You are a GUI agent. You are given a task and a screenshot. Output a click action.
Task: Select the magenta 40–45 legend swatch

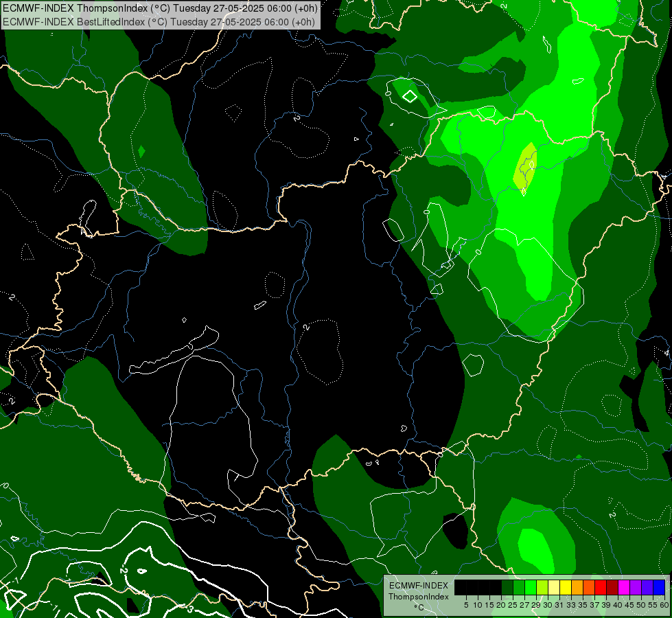[624, 587]
